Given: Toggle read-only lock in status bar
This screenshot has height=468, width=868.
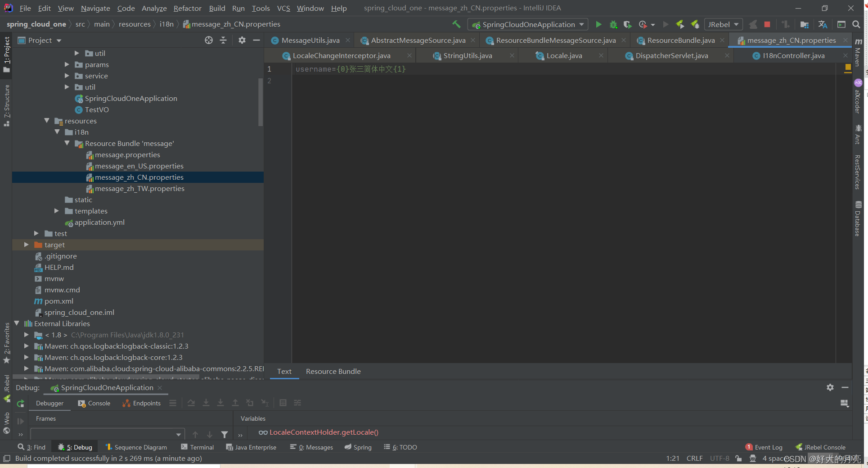Looking at the screenshot, I should coord(738,459).
